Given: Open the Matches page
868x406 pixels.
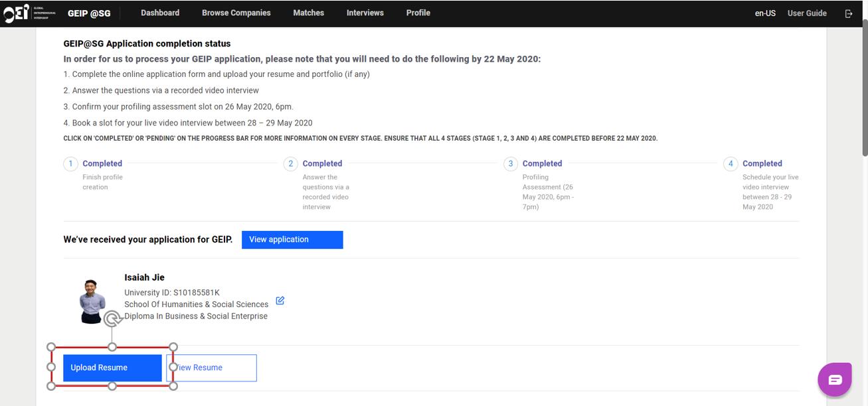Looking at the screenshot, I should (309, 13).
